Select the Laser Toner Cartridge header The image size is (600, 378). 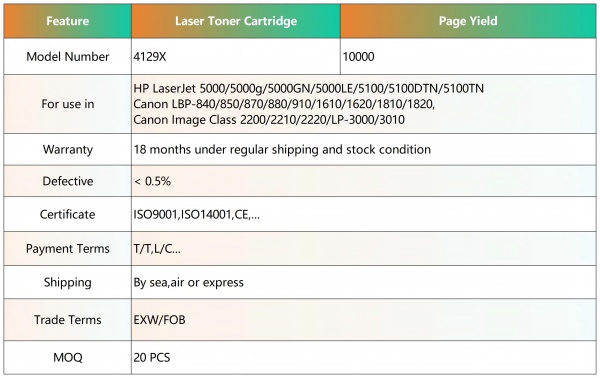tap(236, 21)
